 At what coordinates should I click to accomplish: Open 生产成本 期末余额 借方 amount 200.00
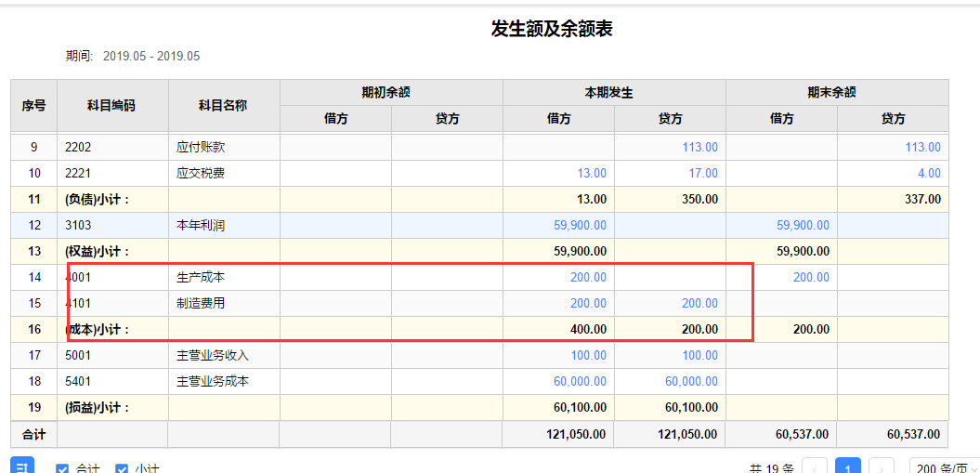coord(811,278)
